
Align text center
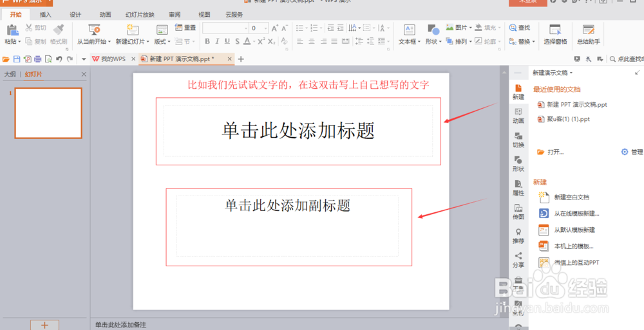(x=312, y=41)
